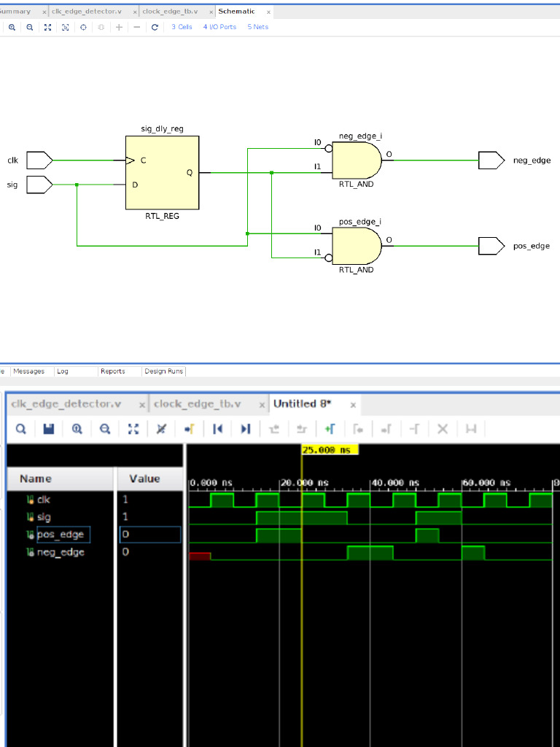Jump to the waveform end time
This screenshot has height=747, width=560.
[x=246, y=429]
